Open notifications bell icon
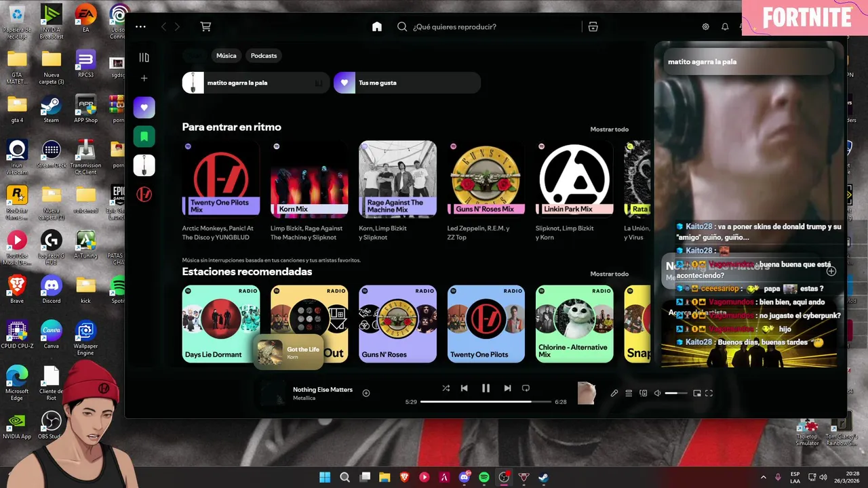 point(725,26)
